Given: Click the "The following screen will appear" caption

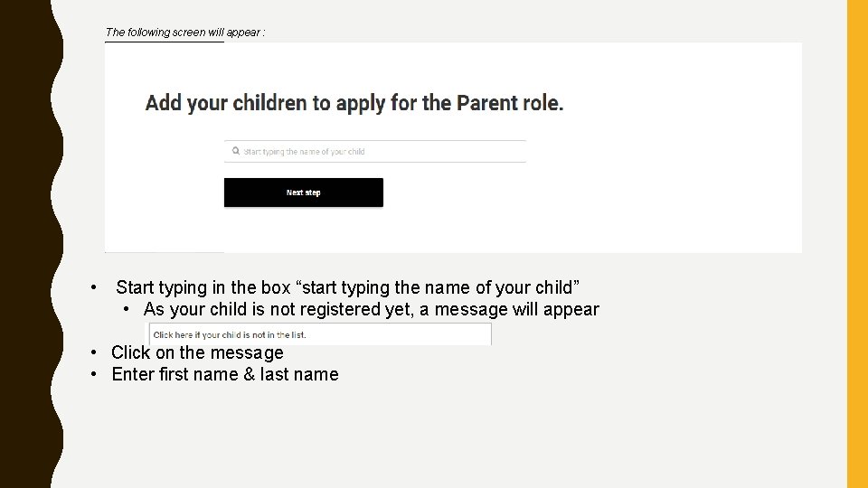Looking at the screenshot, I should (185, 33).
